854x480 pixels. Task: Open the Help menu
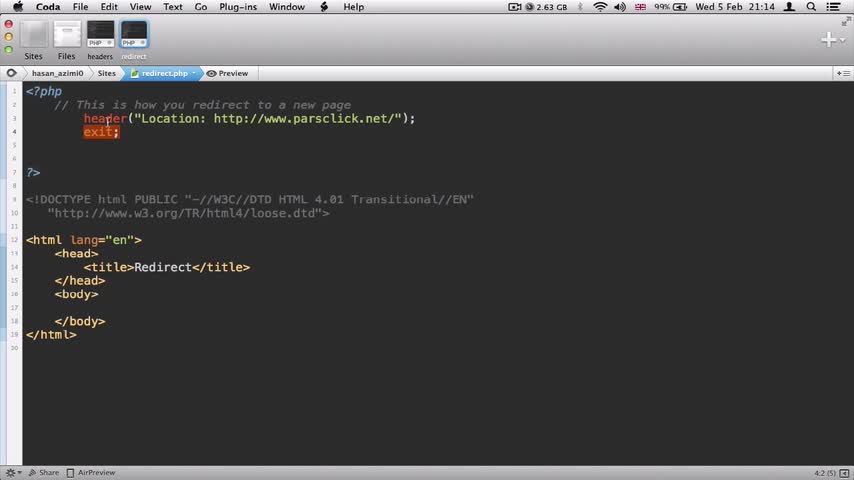click(353, 7)
